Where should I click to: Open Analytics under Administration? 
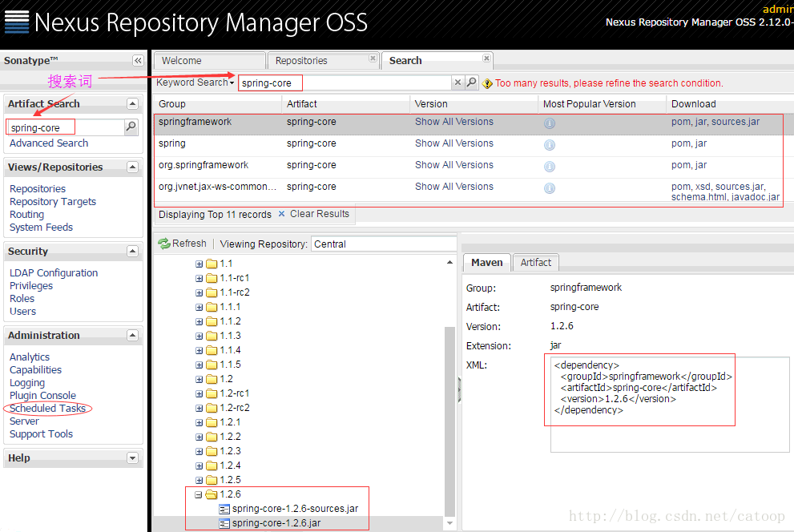click(x=30, y=357)
